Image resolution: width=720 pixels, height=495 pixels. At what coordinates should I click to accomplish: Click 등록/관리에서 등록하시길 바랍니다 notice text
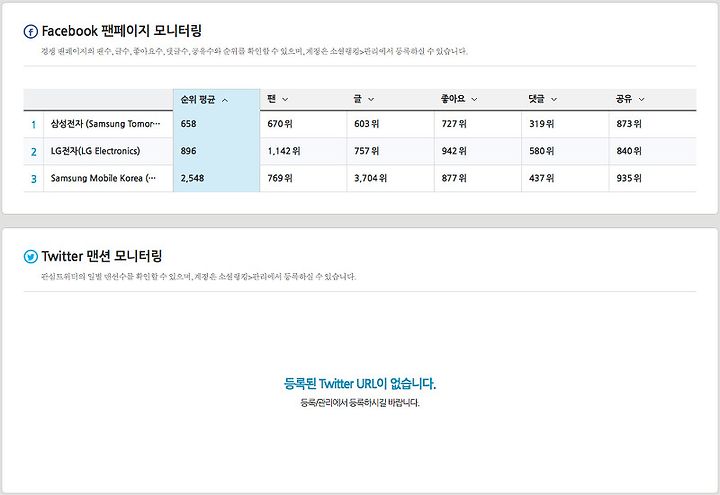pos(360,403)
